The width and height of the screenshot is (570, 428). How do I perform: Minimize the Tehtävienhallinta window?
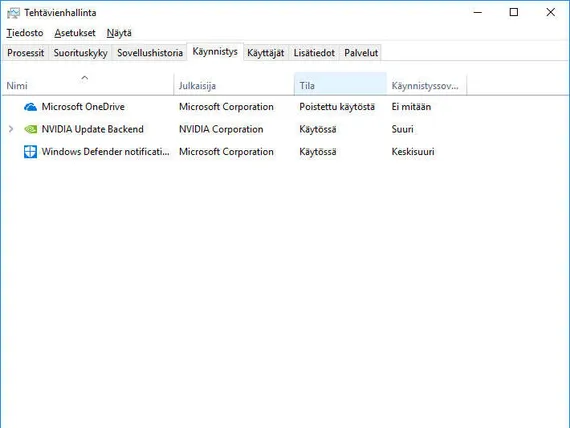[x=478, y=12]
